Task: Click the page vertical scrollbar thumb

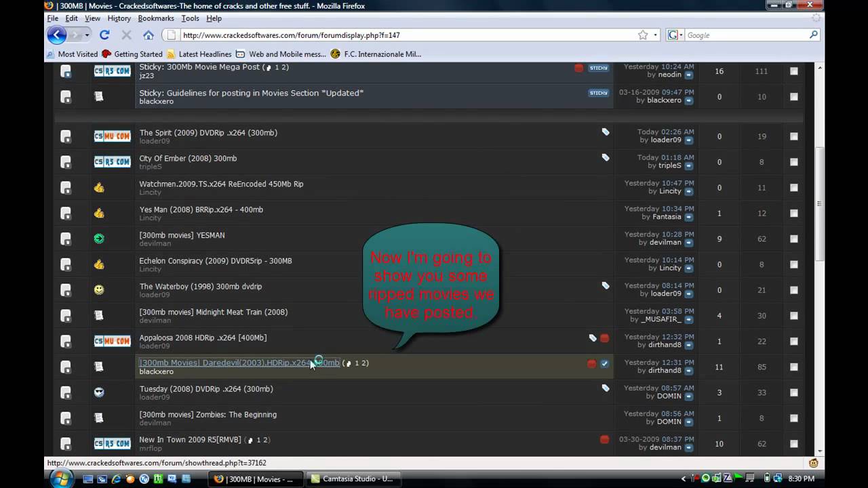Action: coord(819,203)
